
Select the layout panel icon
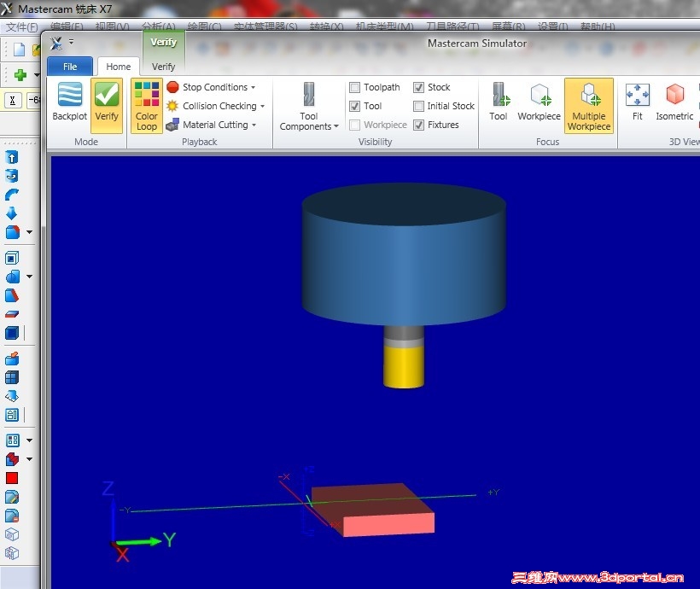click(12, 415)
